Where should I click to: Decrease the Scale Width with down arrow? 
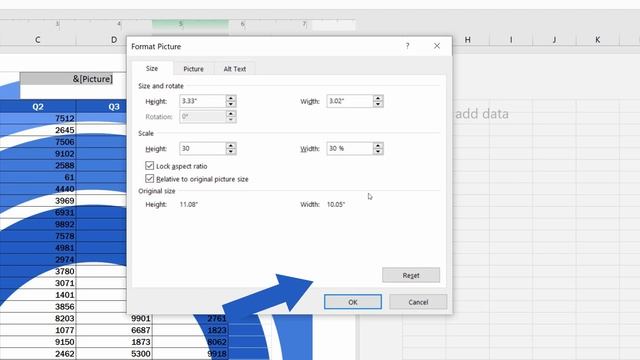click(378, 151)
